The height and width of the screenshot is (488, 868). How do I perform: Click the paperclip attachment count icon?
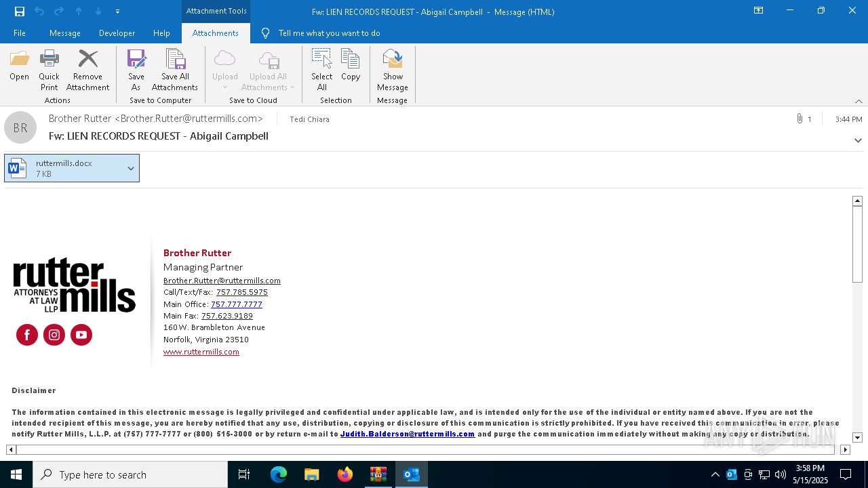click(x=800, y=119)
